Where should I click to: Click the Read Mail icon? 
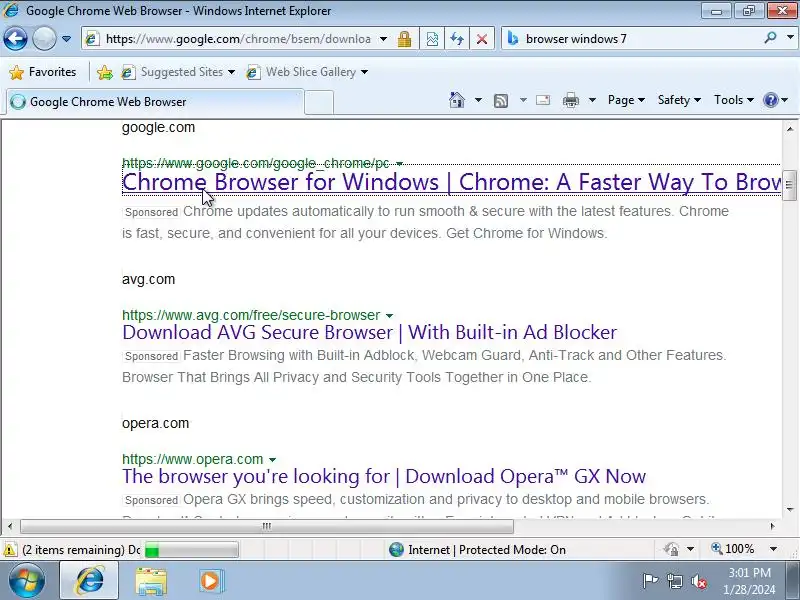coord(543,100)
